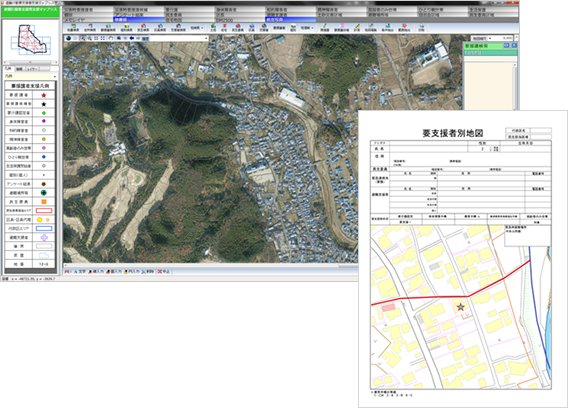Switch to the 情報 tab in left panel
568x408 pixels.
pos(20,69)
